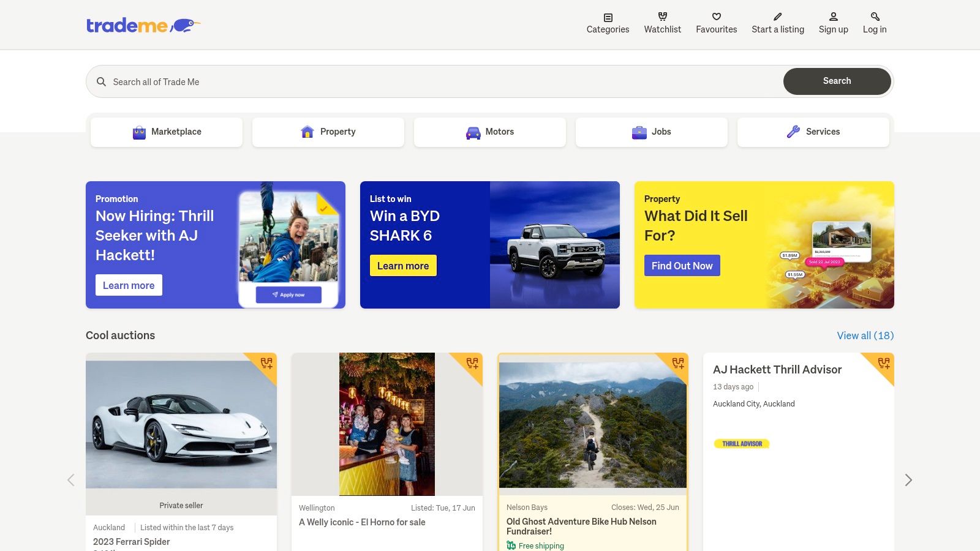This screenshot has height=551, width=980.
Task: Select the Jobs tab
Action: pyautogui.click(x=652, y=132)
